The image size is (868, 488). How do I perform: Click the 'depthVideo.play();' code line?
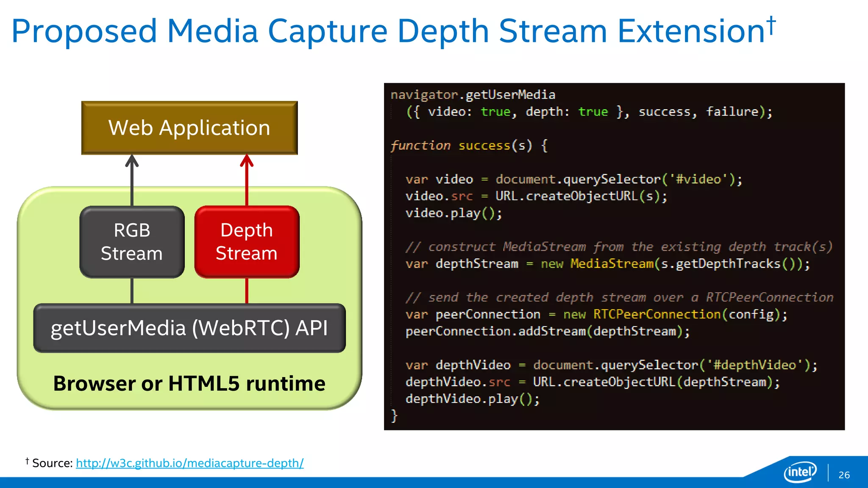(473, 399)
